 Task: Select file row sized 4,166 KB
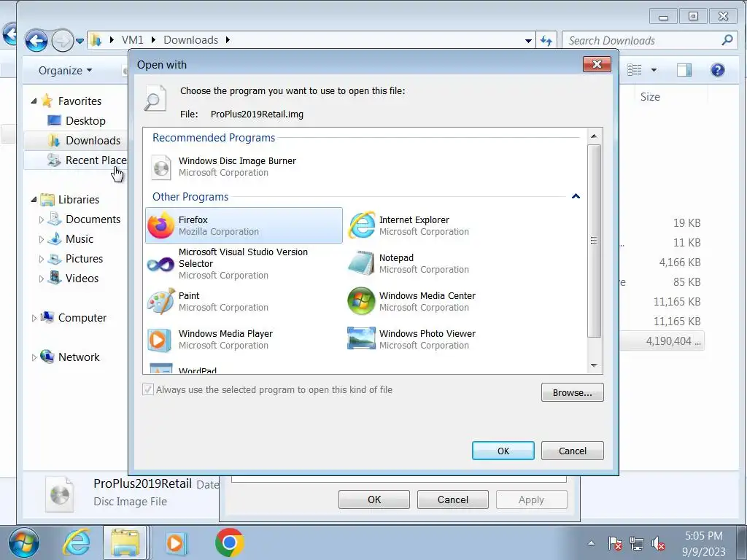[662, 262]
